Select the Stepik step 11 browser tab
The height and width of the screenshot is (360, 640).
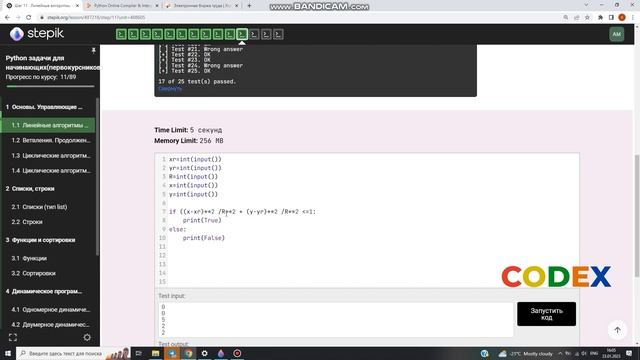(42, 6)
